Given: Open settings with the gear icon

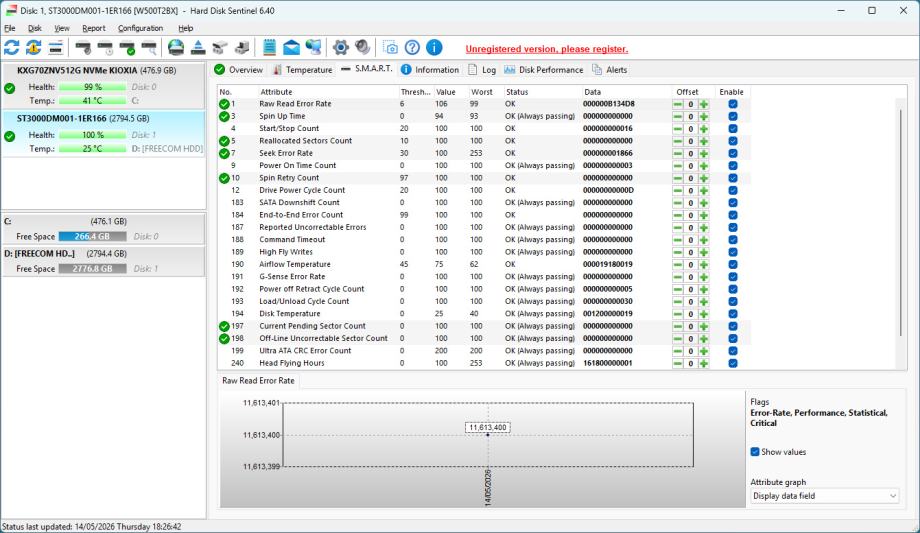Looking at the screenshot, I should (340, 48).
